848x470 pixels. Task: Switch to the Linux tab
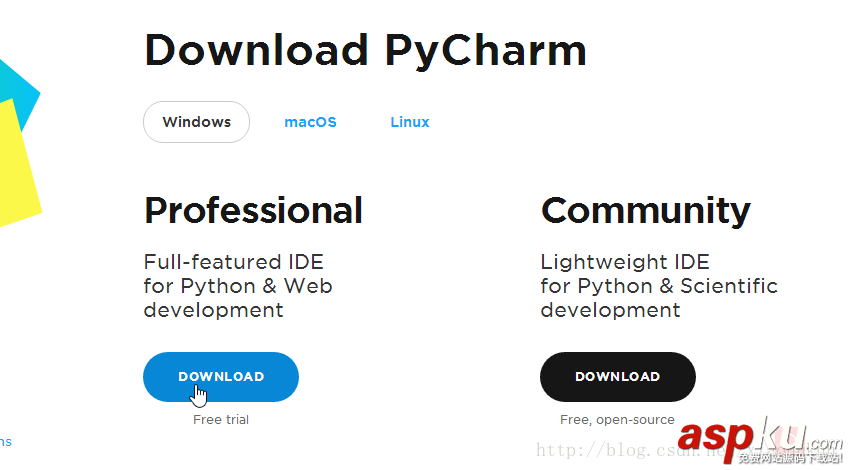(x=410, y=122)
